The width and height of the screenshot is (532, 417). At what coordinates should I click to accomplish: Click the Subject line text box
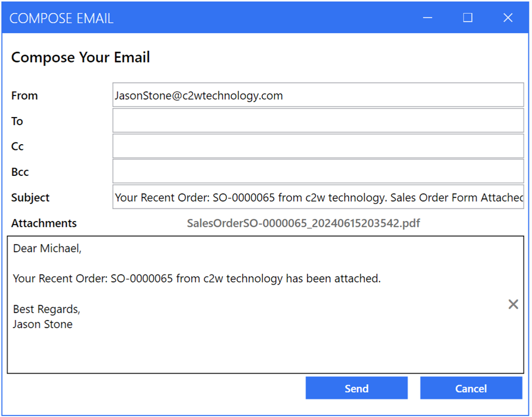pyautogui.click(x=318, y=197)
